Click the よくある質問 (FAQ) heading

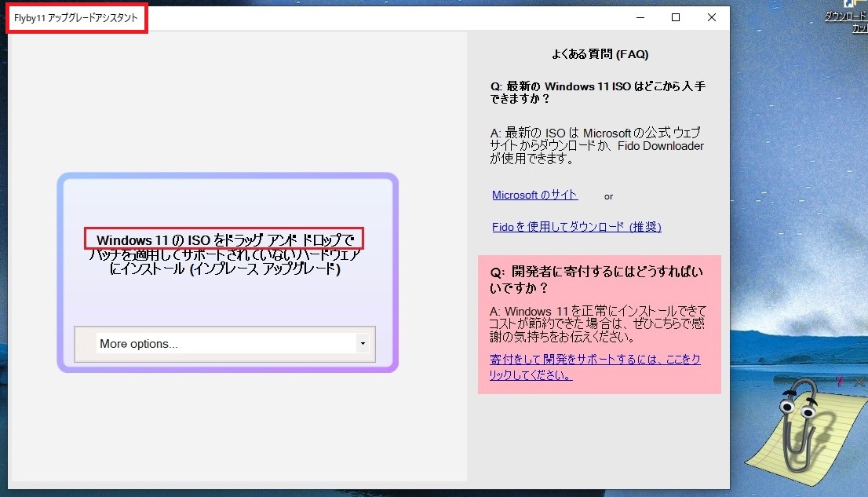coord(600,53)
